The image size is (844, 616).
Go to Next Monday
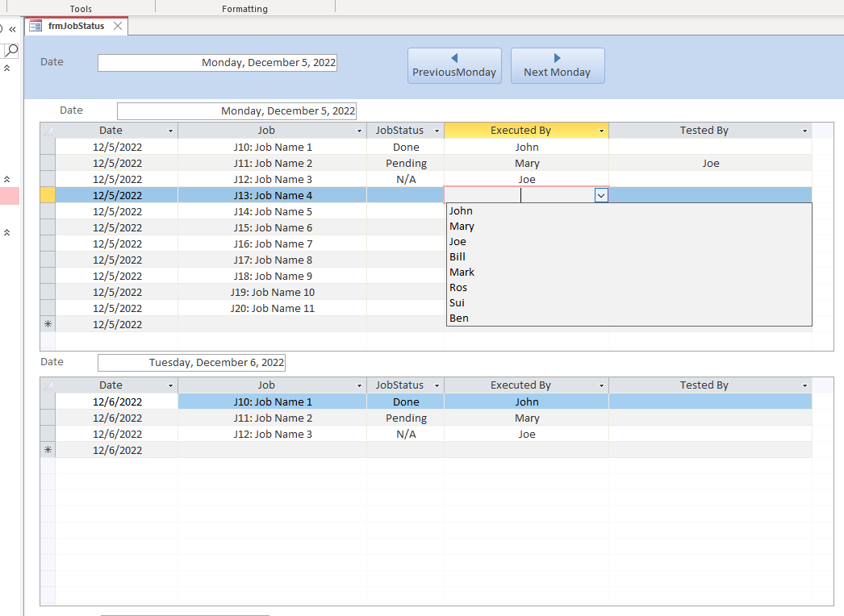coord(558,65)
